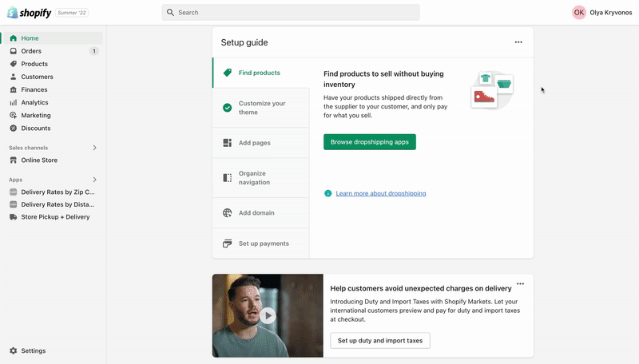Click the Set up payments card icon
Screen dimensions: 639x364
228,243
